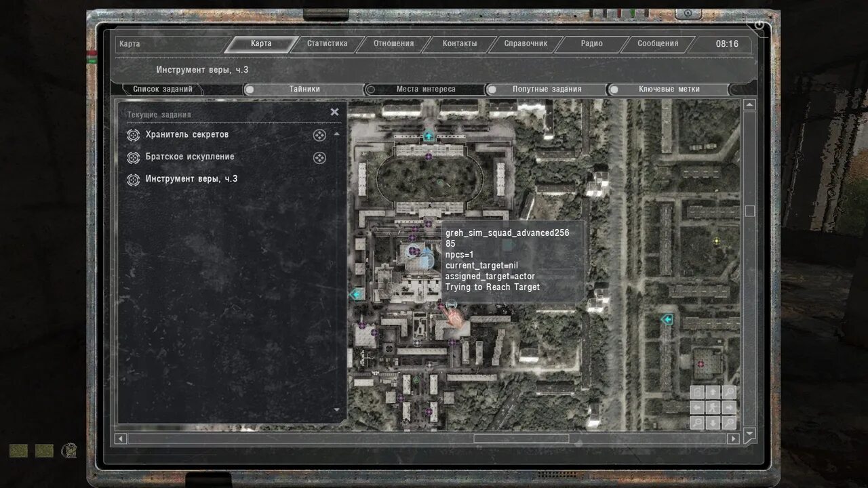This screenshot has width=868, height=488.
Task: Select task 'Инструмент веры, ч.3' in the list
Action: pyautogui.click(x=191, y=180)
